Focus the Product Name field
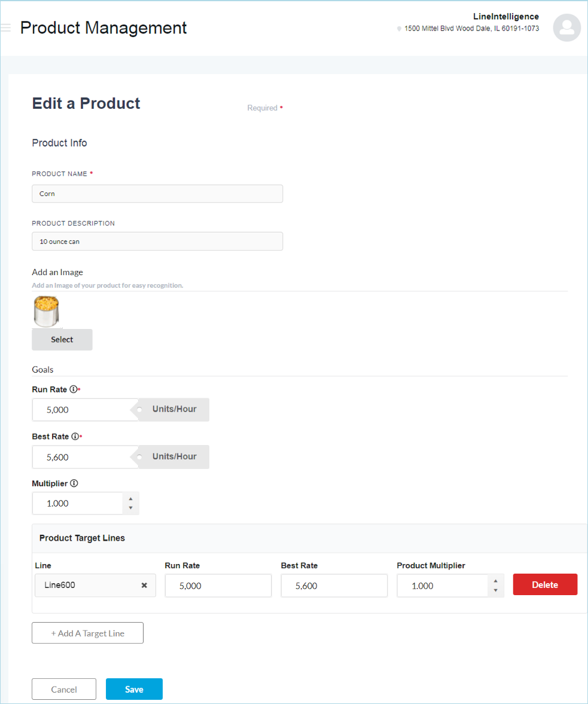588x704 pixels. pos(157,194)
